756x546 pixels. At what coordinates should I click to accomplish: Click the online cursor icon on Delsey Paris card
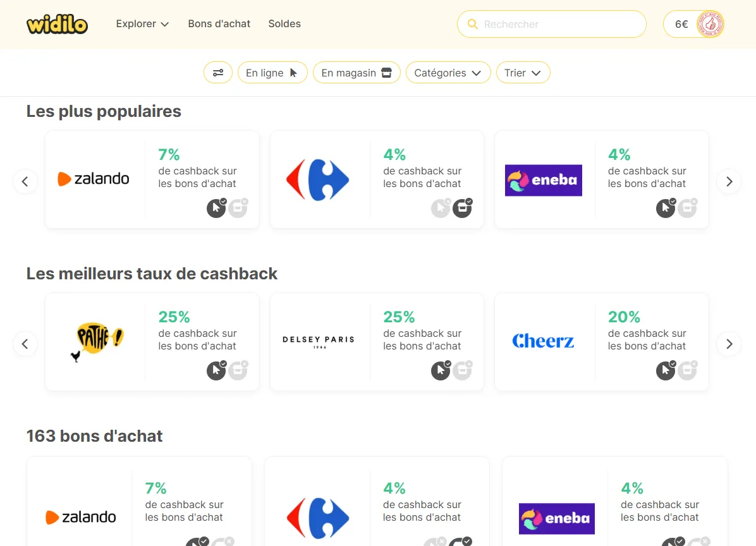point(441,370)
